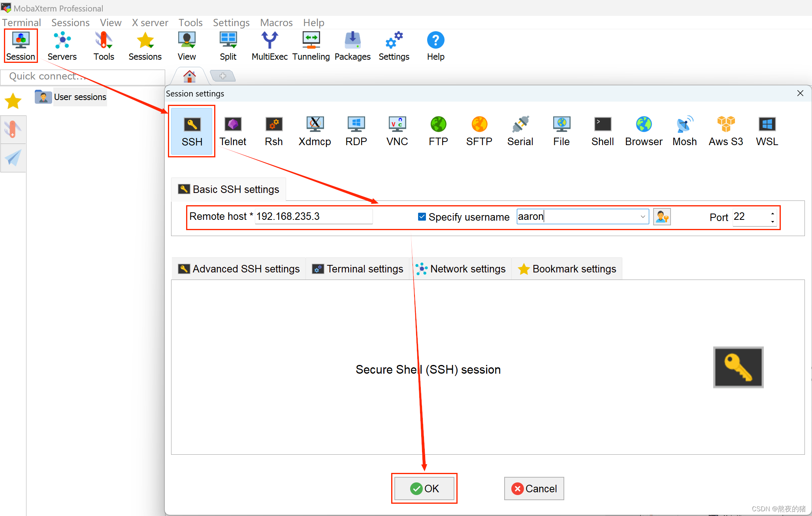
Task: Click the Port number field
Action: (751, 217)
